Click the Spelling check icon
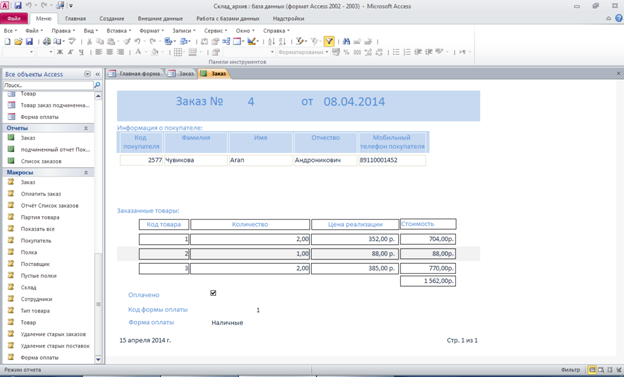 [72, 41]
